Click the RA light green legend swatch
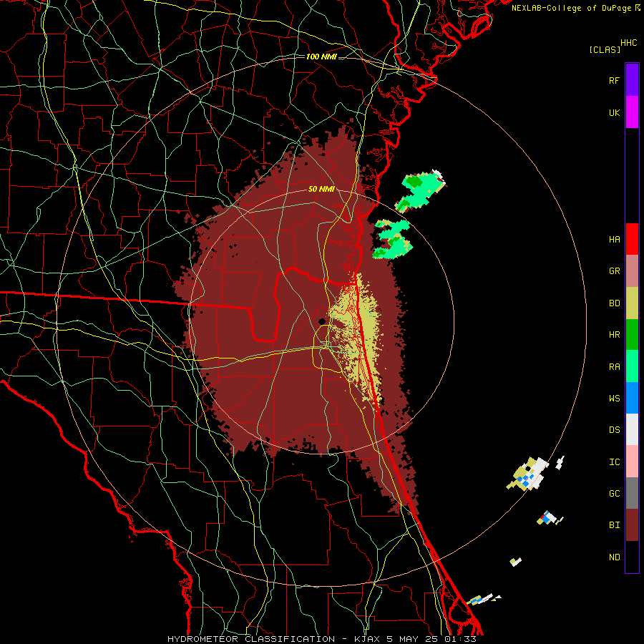644x644 pixels. click(x=632, y=366)
